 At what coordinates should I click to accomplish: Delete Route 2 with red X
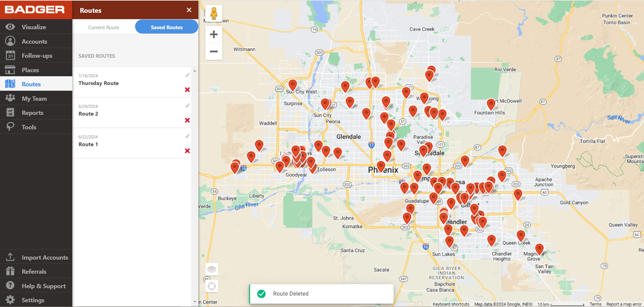(x=187, y=120)
